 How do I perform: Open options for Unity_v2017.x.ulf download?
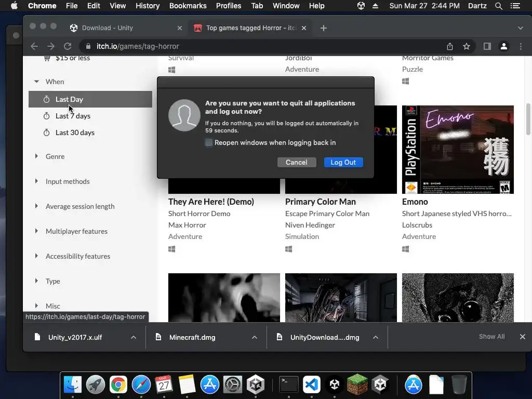pos(134,337)
